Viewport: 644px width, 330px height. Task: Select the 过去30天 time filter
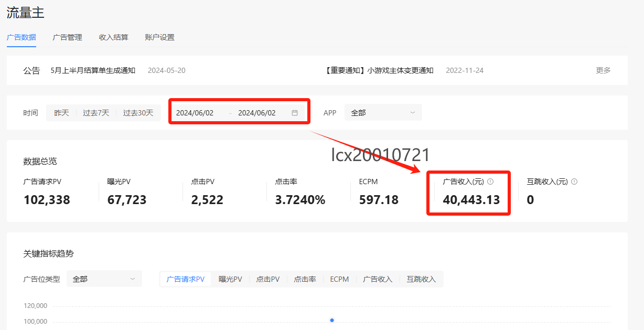138,113
